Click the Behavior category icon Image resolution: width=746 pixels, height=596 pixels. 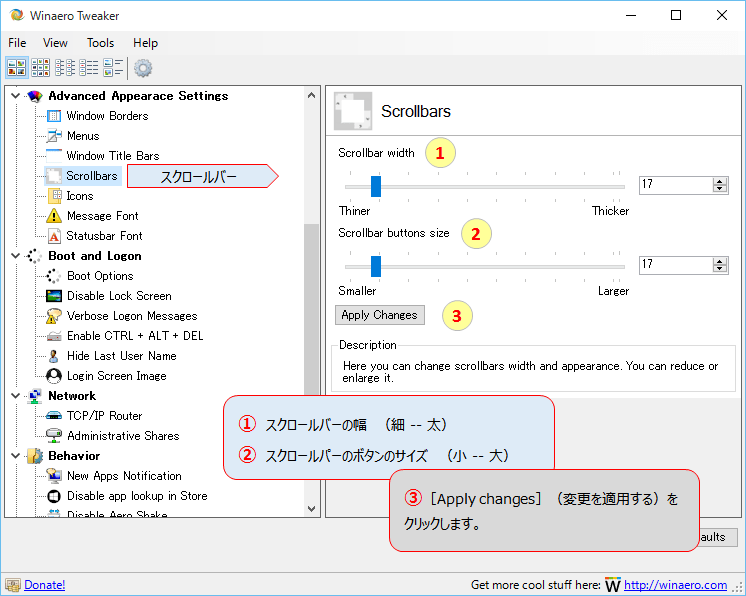coord(35,456)
